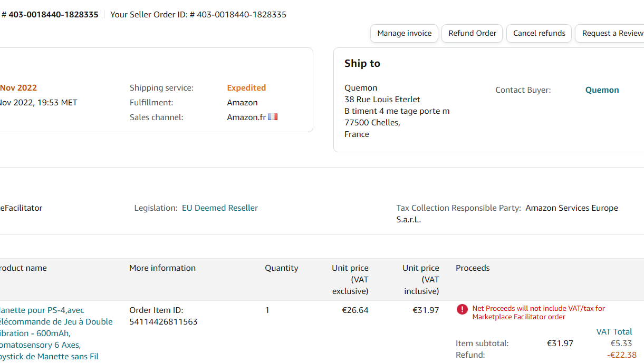Open the Manage invoice button
The width and height of the screenshot is (644, 363).
pos(404,33)
